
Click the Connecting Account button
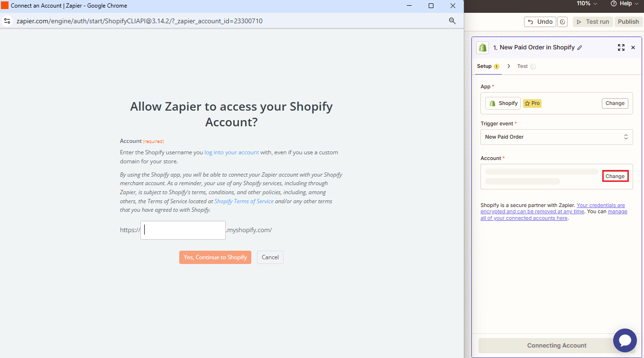tap(557, 346)
